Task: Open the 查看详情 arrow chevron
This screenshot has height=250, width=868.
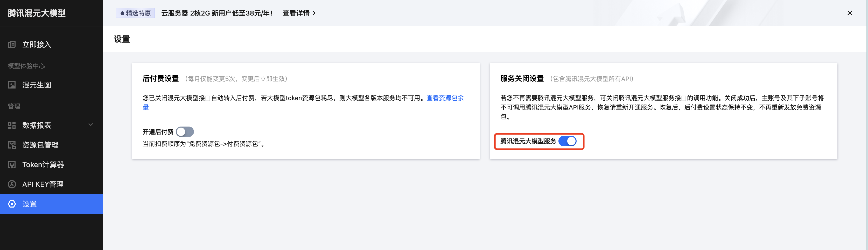Action: (x=314, y=13)
